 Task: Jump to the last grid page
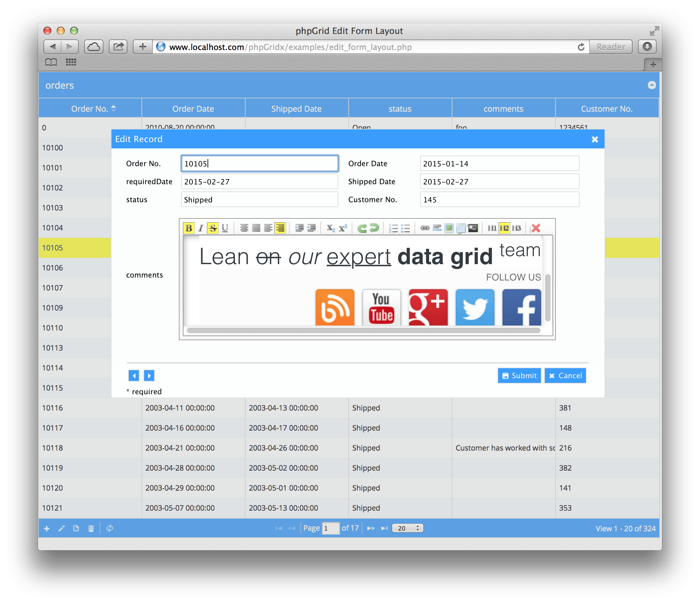(384, 528)
